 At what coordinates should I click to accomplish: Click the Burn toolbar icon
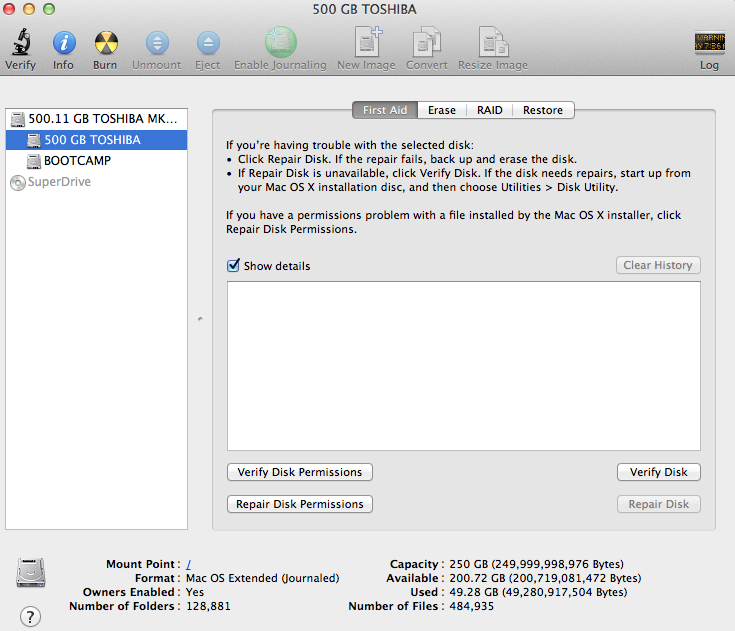(x=106, y=43)
